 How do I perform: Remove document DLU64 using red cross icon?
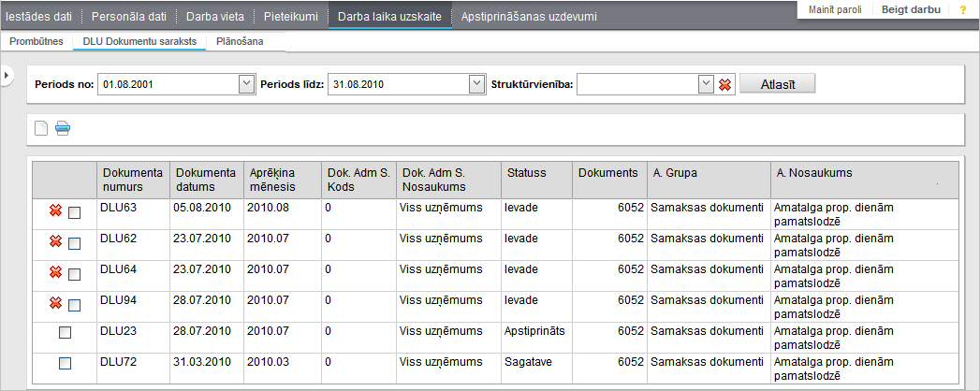click(55, 272)
